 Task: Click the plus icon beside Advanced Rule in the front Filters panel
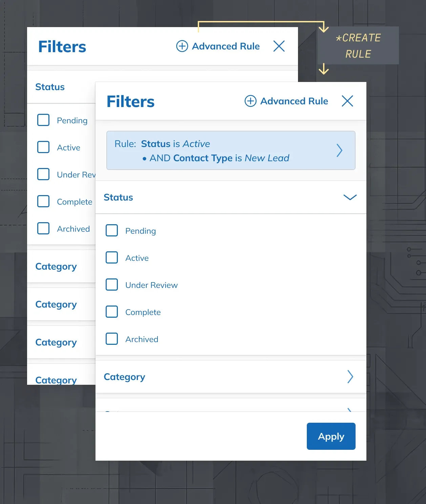(x=251, y=101)
